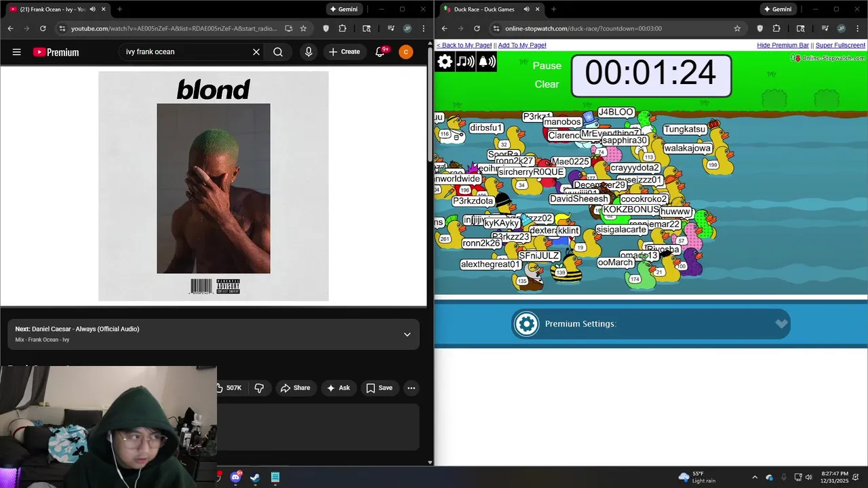868x488 pixels.
Task: Click the Hide Premium Bar link
Action: (783, 45)
